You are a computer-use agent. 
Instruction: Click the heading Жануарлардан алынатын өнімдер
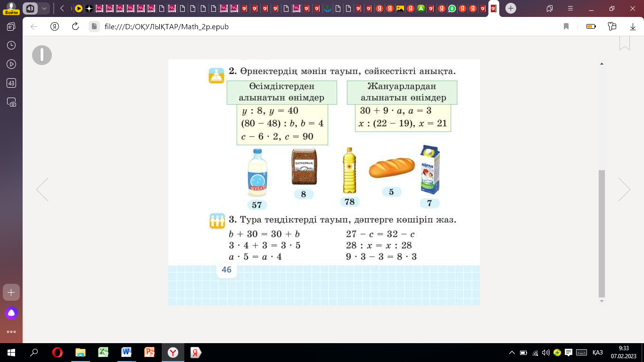pyautogui.click(x=402, y=92)
